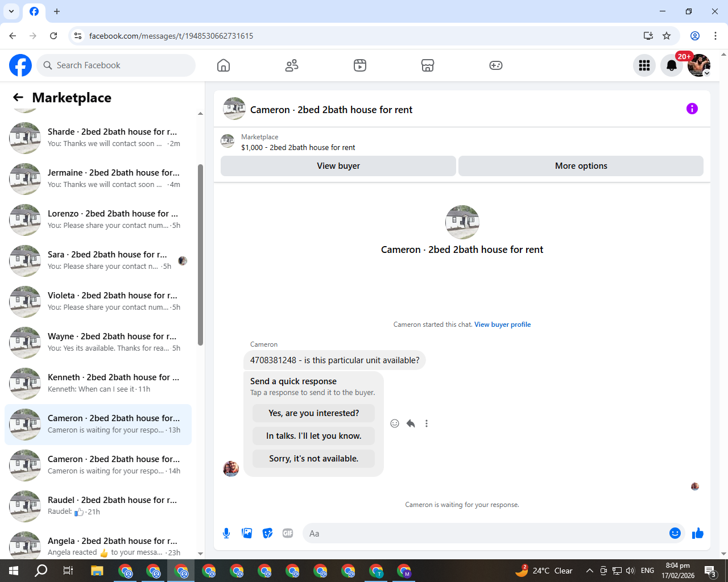Viewport: 728px width, 582px height.
Task: Reload the page
Action: click(x=53, y=36)
